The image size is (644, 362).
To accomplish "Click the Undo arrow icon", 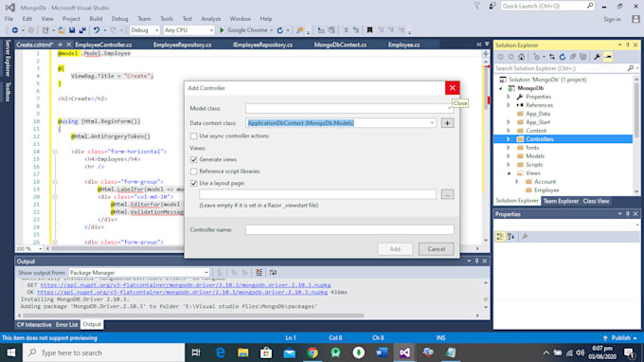I will click(x=97, y=30).
